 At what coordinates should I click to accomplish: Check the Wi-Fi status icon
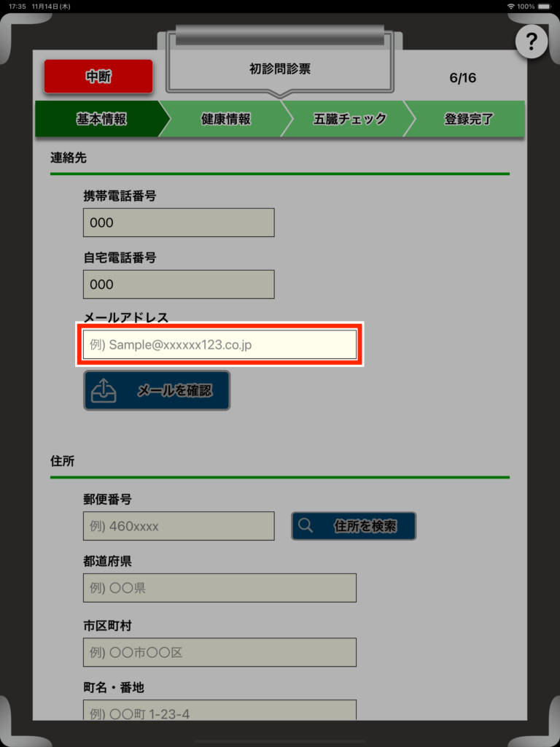point(511,7)
